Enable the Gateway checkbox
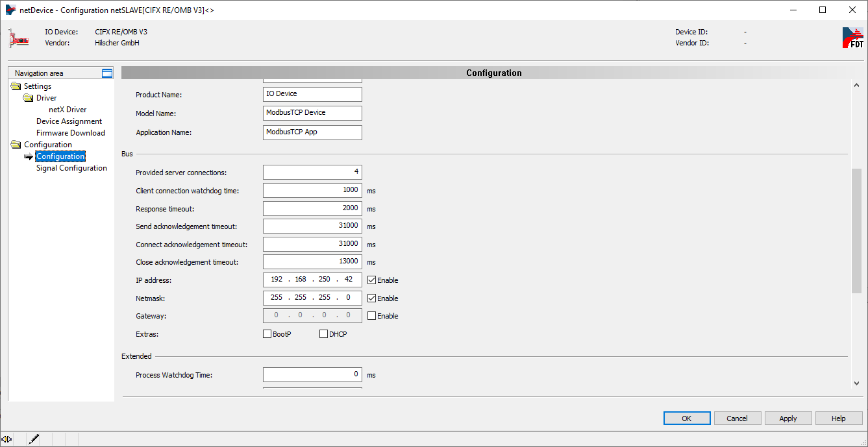Viewport: 868px width, 447px height. [371, 316]
